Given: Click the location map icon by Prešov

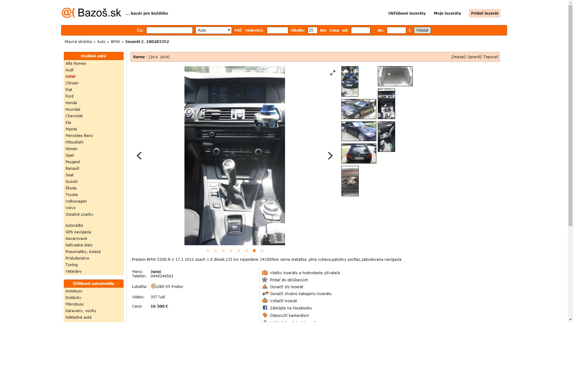Looking at the screenshot, I should pyautogui.click(x=154, y=286).
